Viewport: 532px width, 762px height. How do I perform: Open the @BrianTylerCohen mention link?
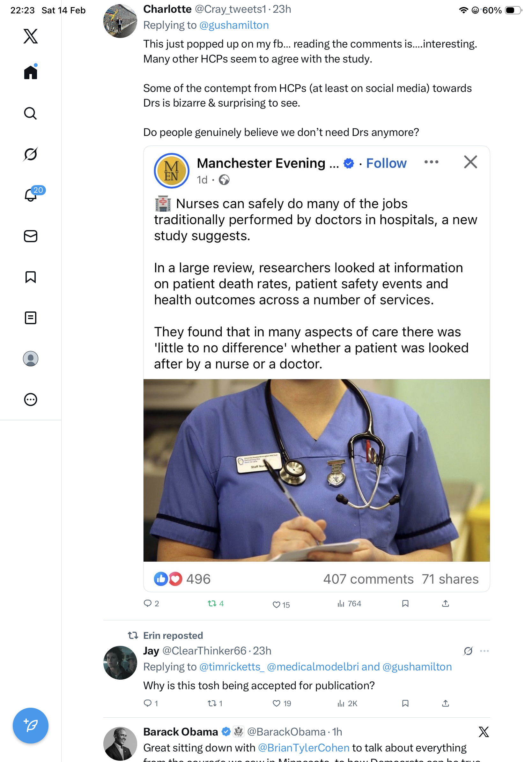point(304,748)
